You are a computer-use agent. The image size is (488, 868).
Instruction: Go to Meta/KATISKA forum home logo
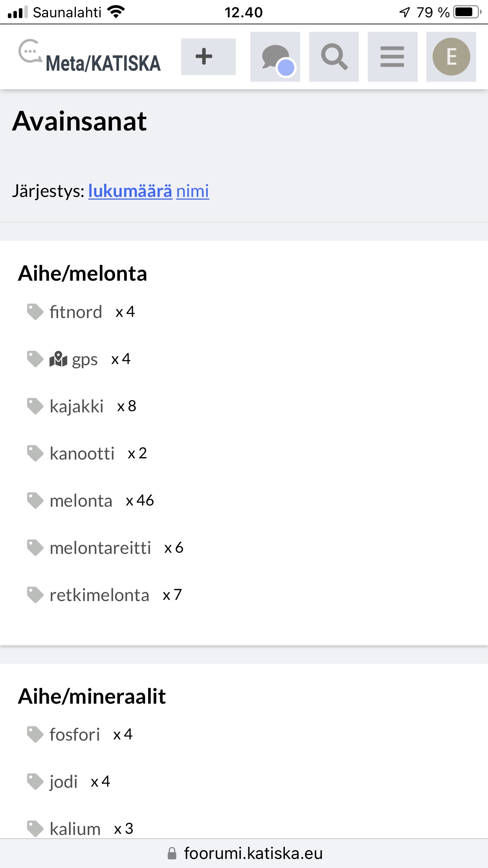(x=90, y=57)
